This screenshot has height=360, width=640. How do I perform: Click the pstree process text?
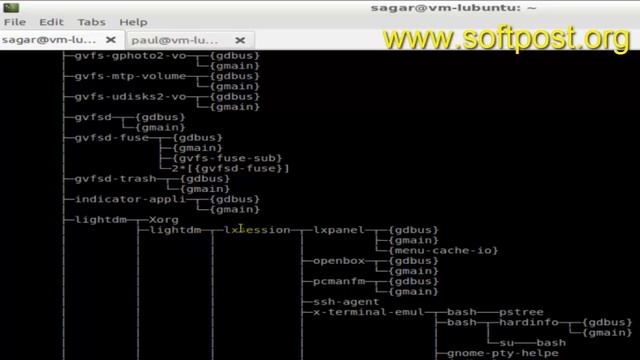pos(521,312)
